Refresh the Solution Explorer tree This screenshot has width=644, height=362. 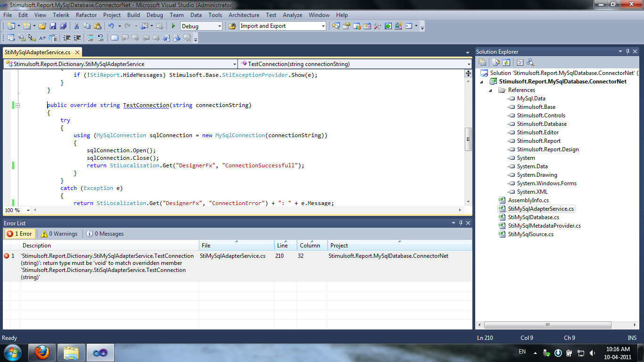click(506, 62)
